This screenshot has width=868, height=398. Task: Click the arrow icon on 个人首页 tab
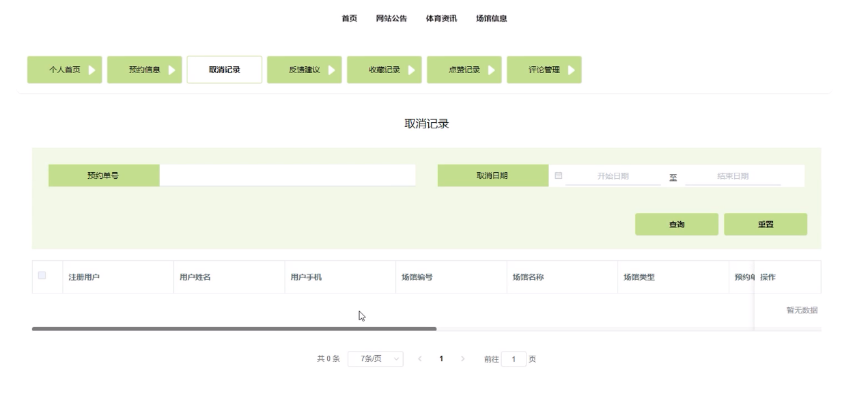tap(92, 70)
